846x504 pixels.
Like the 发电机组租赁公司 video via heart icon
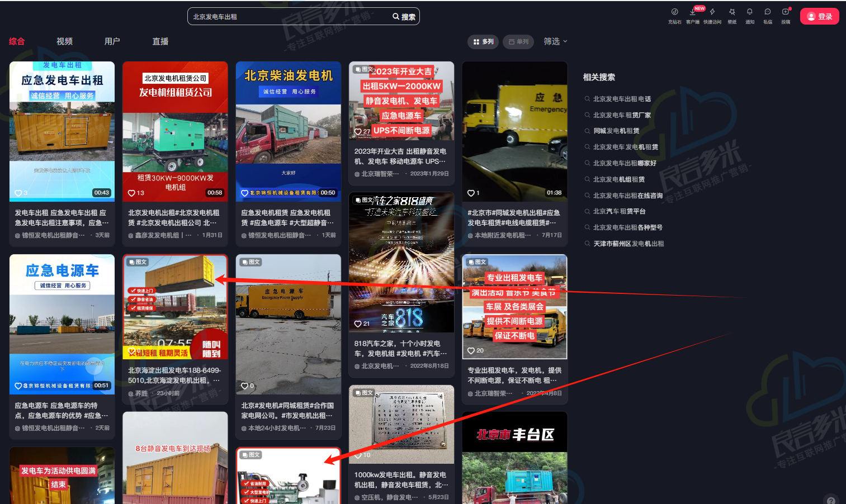(x=132, y=193)
